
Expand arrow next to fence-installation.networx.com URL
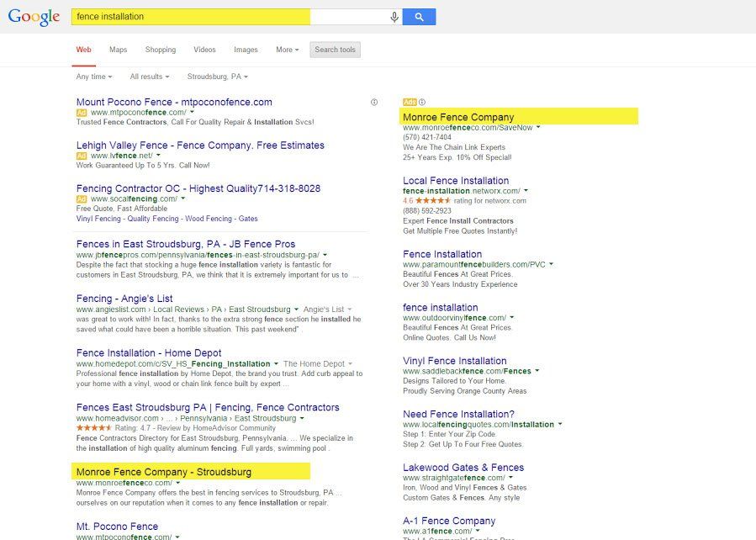click(x=526, y=191)
